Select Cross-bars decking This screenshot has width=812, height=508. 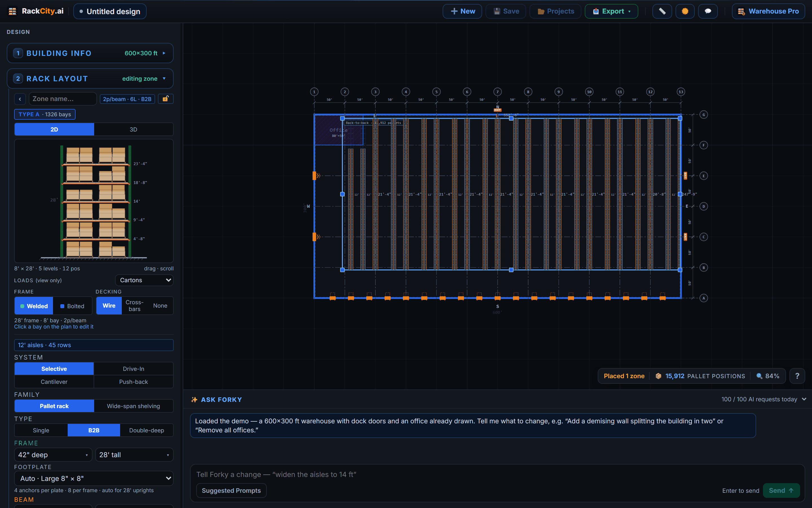134,306
